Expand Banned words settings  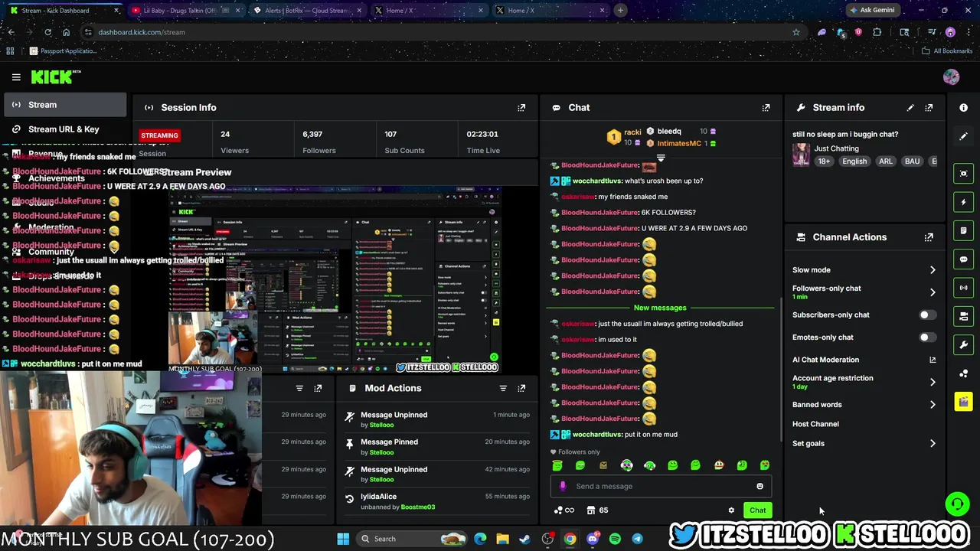tap(933, 405)
